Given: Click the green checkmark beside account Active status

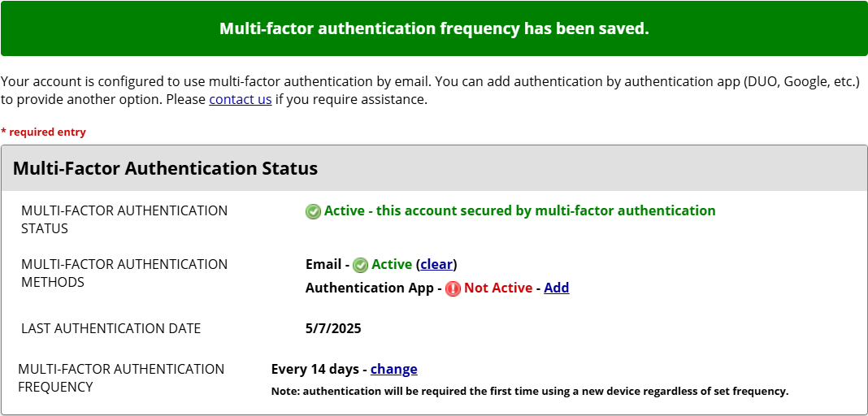Looking at the screenshot, I should click(x=313, y=211).
